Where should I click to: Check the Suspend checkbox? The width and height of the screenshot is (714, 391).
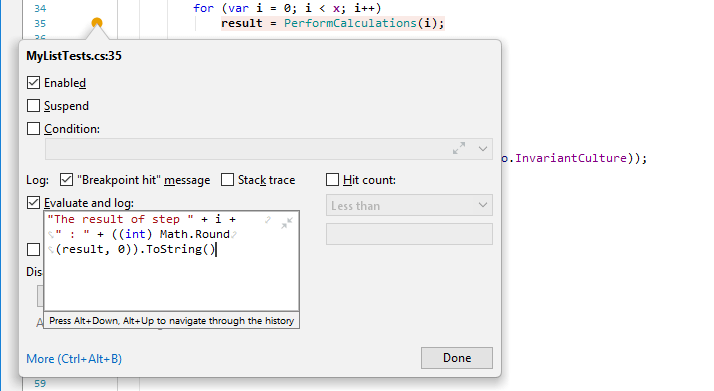[x=33, y=106]
